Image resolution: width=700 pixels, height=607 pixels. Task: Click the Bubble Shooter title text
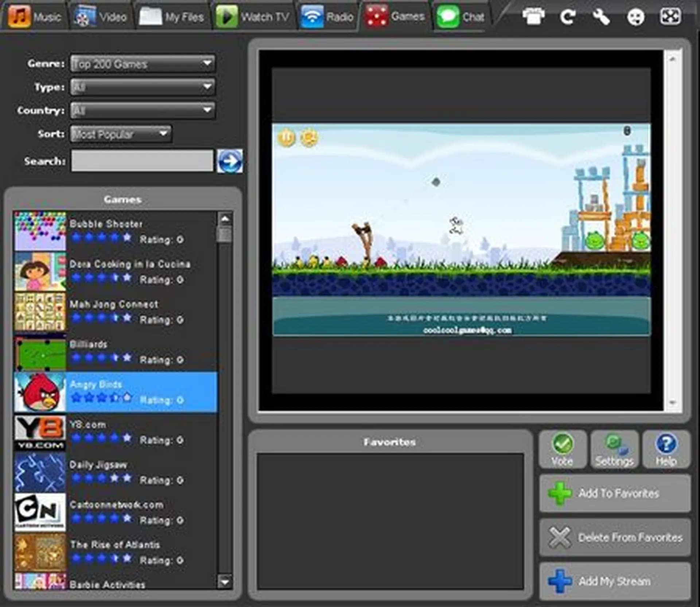pyautogui.click(x=106, y=224)
